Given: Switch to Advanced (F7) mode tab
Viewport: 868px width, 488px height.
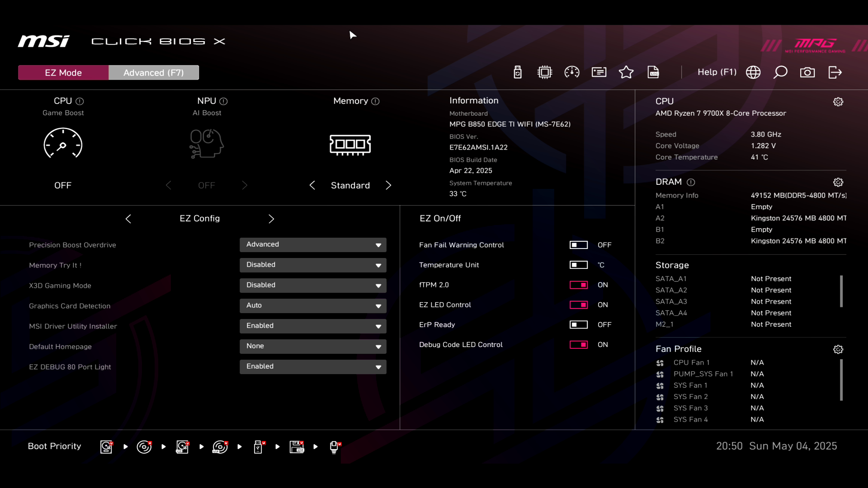Looking at the screenshot, I should click(x=153, y=73).
